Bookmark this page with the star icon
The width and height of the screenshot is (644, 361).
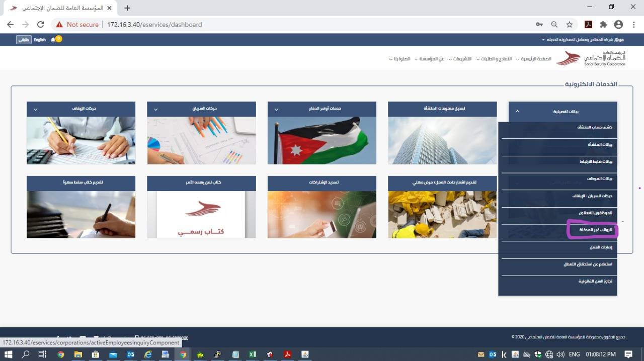pos(569,24)
